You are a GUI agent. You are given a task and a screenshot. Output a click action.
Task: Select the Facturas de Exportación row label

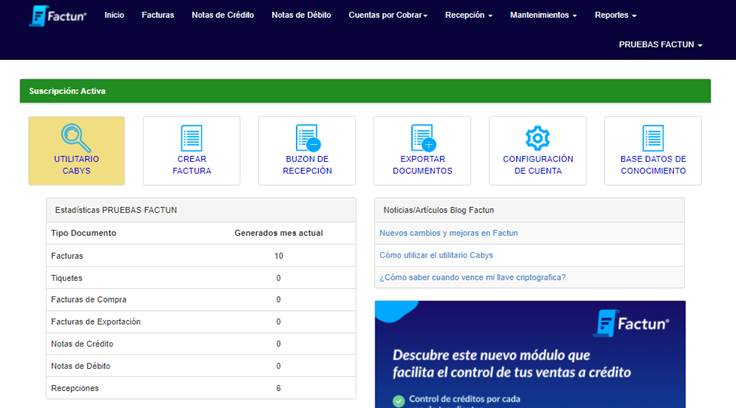tap(95, 322)
